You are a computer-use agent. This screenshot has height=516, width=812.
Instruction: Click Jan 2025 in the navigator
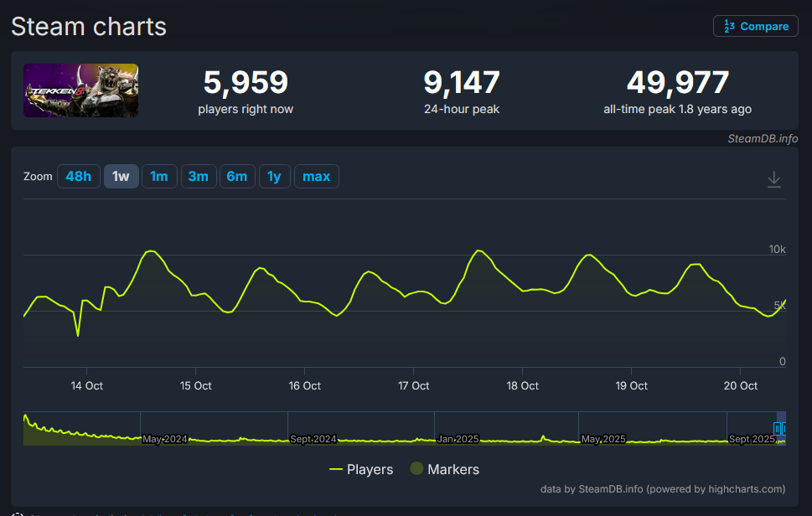458,439
